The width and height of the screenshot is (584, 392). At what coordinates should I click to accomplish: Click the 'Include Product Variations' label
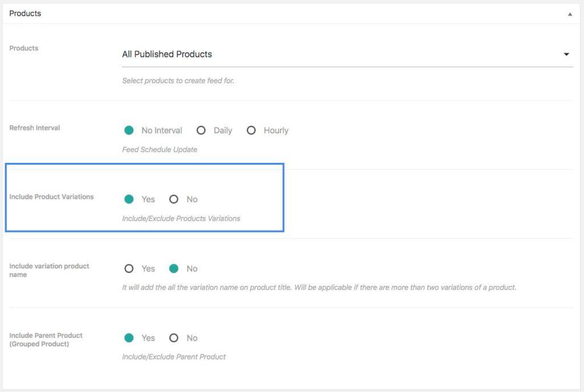click(x=51, y=197)
